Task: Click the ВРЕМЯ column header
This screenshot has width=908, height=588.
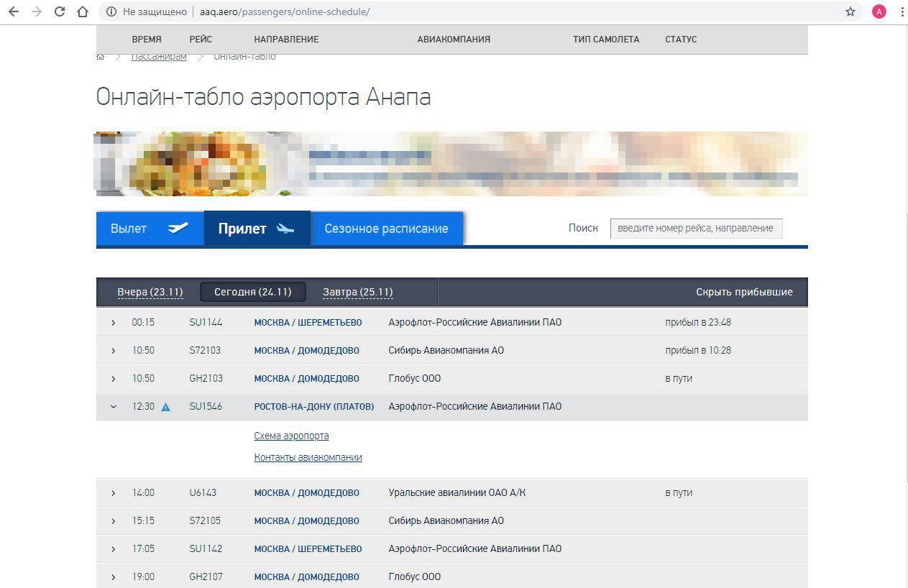Action: tap(147, 40)
